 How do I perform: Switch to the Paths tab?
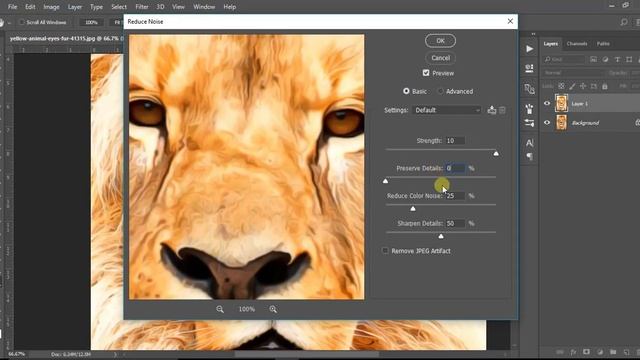point(603,44)
